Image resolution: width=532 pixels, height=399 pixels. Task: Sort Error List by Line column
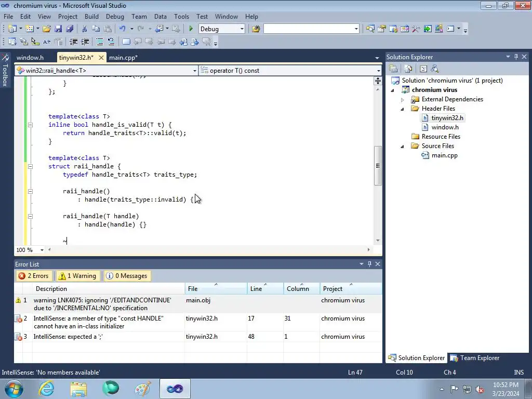tap(265, 288)
